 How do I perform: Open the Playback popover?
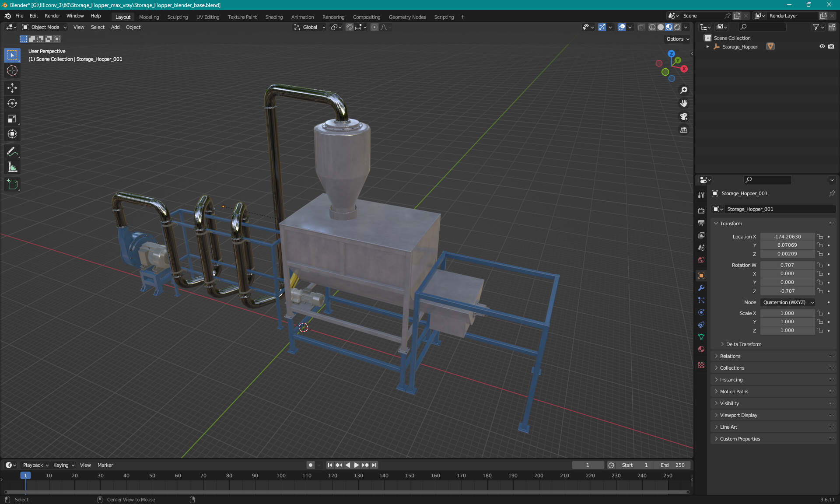tap(35, 465)
